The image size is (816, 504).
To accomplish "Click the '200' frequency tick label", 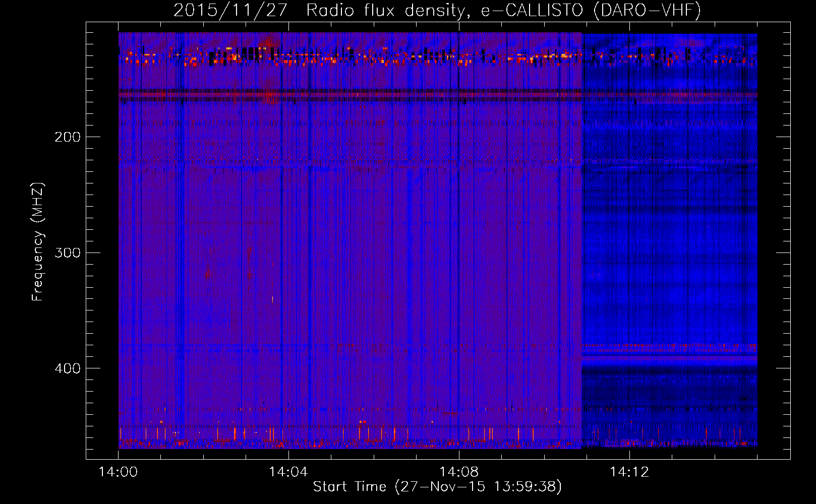I will click(68, 137).
